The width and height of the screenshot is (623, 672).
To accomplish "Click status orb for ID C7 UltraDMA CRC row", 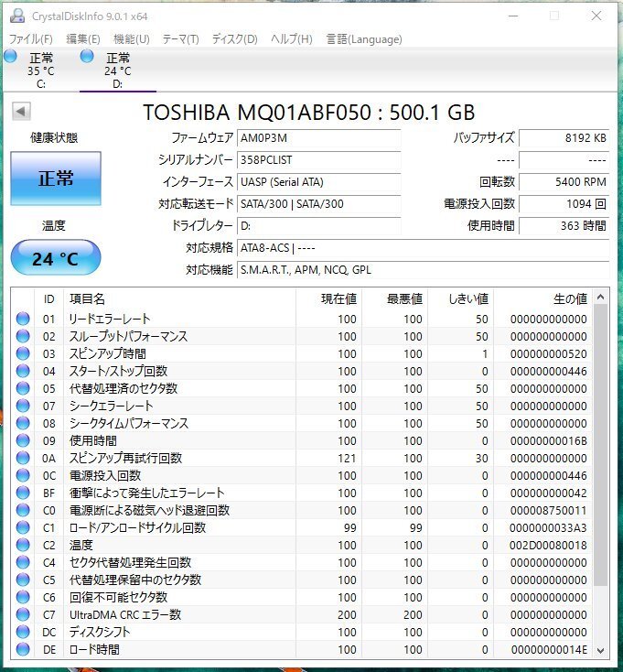I will pyautogui.click(x=23, y=614).
